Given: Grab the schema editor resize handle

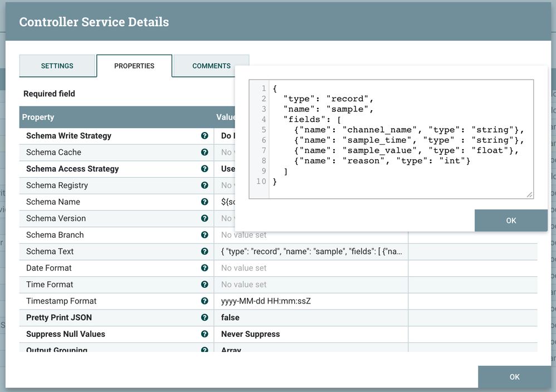Looking at the screenshot, I should click(x=529, y=194).
